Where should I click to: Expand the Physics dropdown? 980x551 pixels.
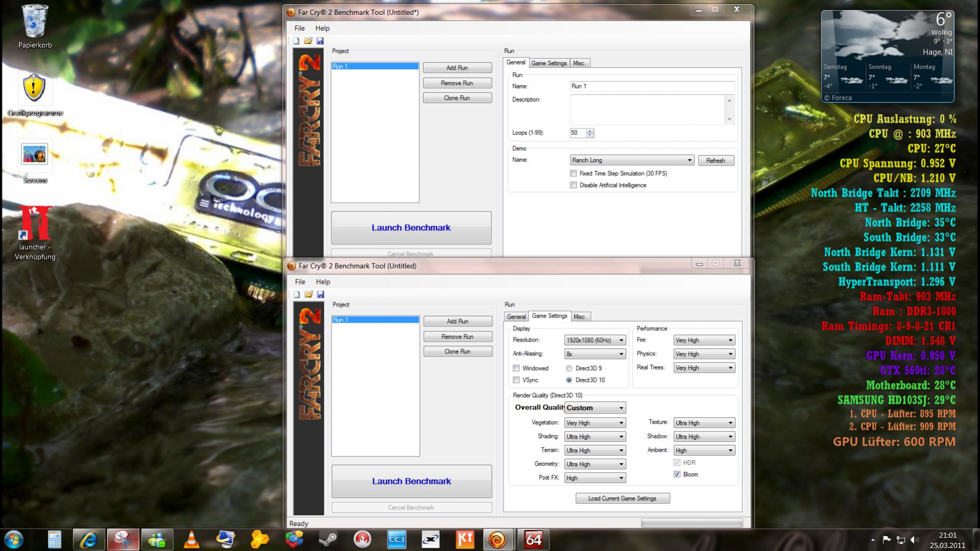[x=704, y=354]
